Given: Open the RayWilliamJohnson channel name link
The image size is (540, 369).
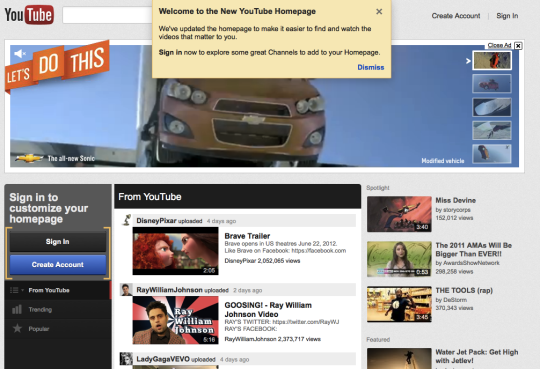Looking at the screenshot, I should 169,290.
